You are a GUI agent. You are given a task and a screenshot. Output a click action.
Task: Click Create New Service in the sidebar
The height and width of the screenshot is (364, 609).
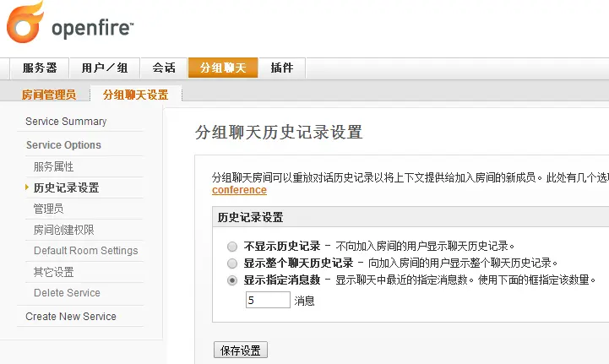tap(71, 316)
